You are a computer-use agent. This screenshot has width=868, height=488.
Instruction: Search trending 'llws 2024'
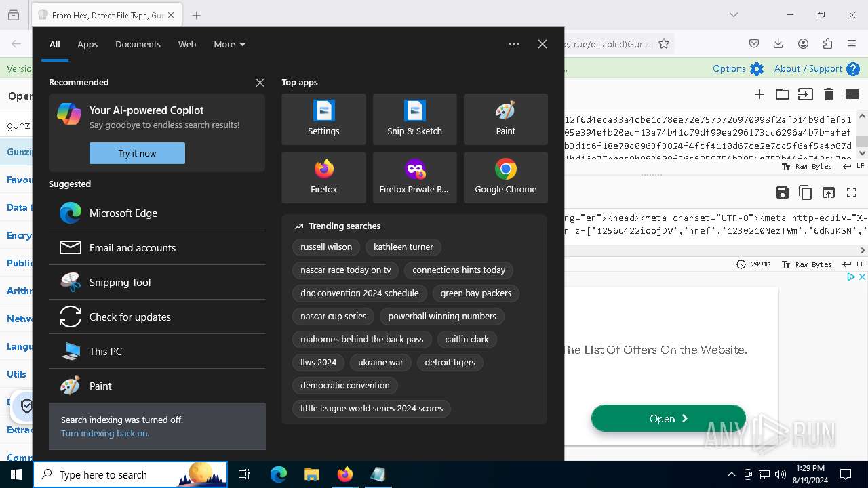(x=319, y=362)
